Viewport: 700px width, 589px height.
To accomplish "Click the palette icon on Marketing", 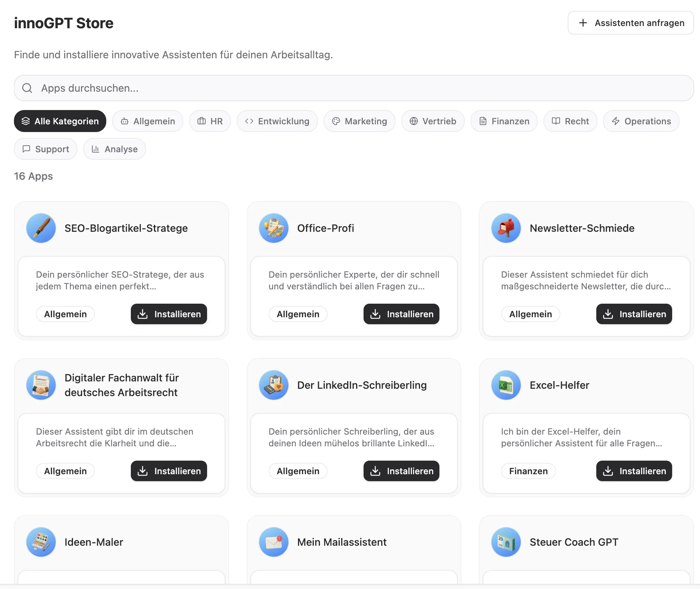I will 336,121.
